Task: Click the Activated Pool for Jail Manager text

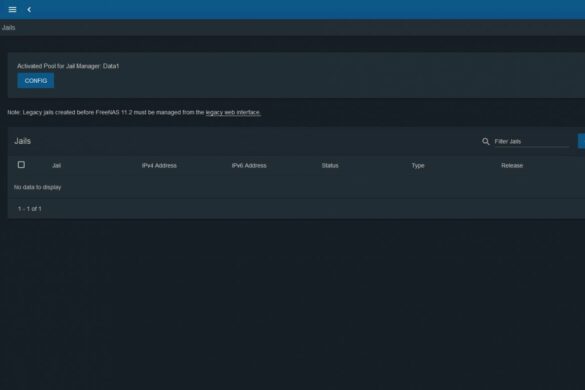Action: tap(68, 66)
